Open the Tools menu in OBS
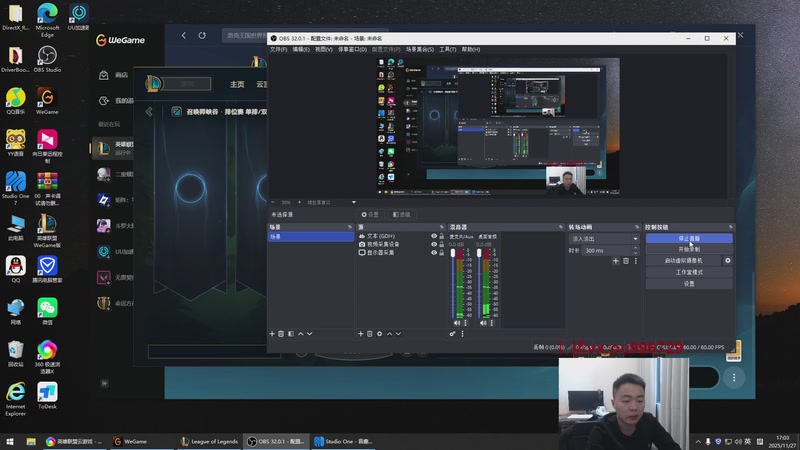 [447, 49]
